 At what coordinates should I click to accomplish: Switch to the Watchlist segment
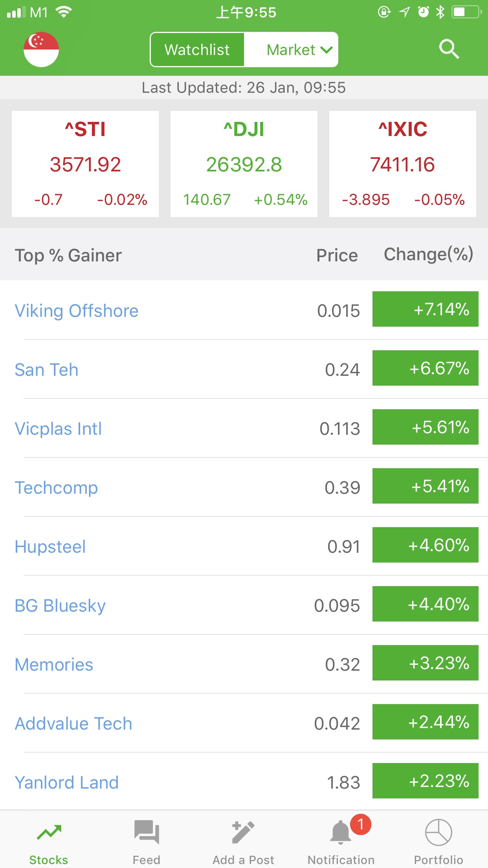[197, 50]
